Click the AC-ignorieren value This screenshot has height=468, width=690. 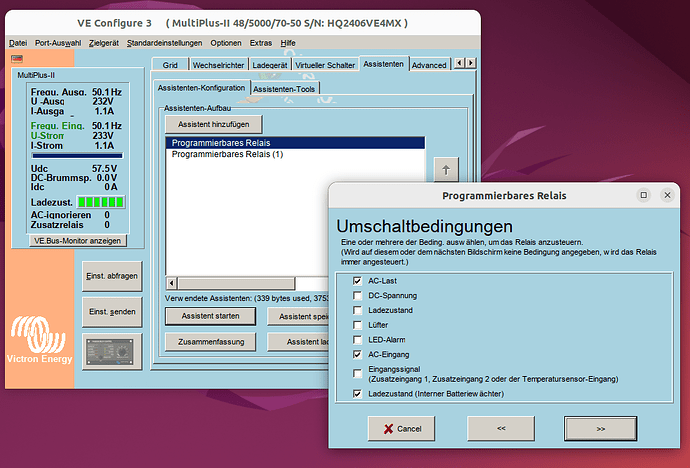tap(107, 215)
